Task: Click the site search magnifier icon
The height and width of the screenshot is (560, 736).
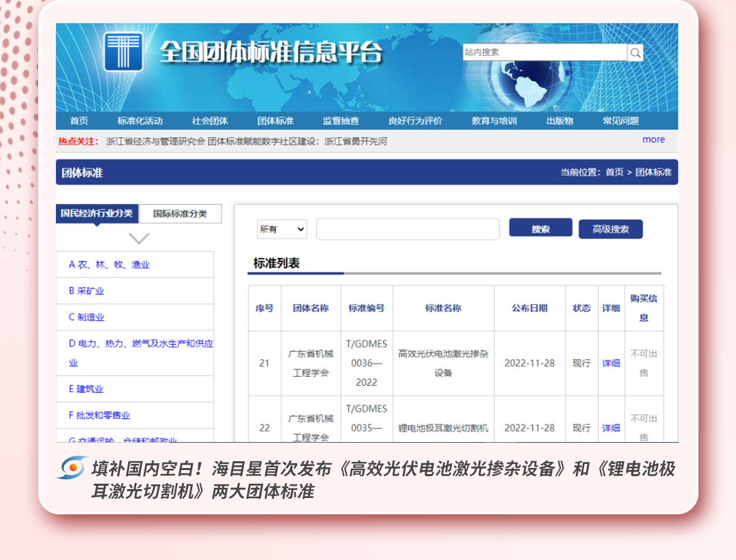Action: (635, 52)
